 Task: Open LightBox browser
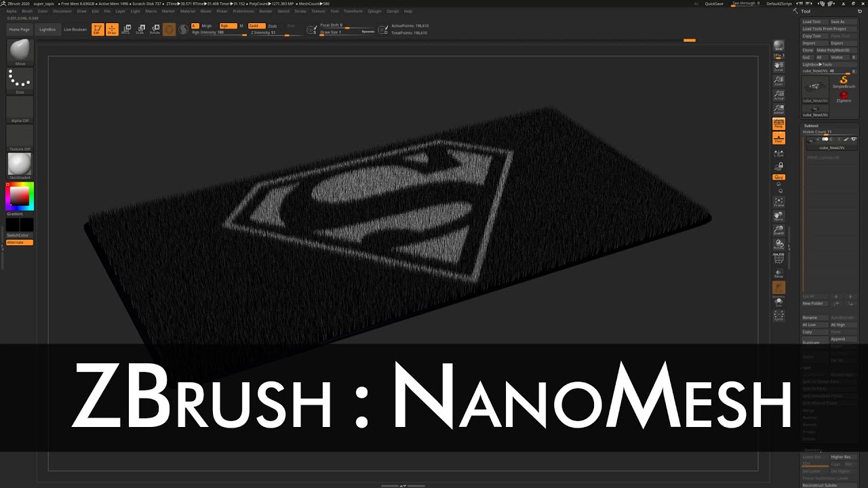[x=47, y=29]
